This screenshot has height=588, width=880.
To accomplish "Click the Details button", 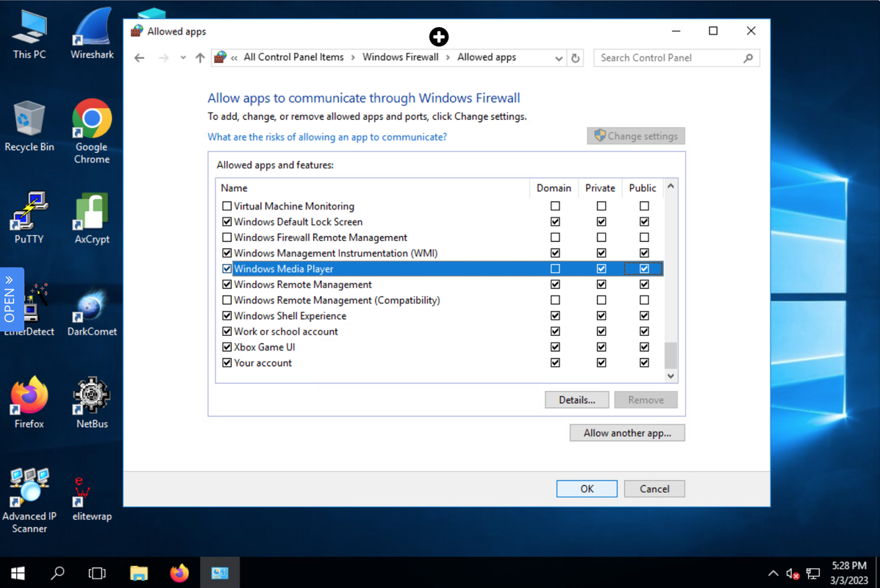I will 577,400.
